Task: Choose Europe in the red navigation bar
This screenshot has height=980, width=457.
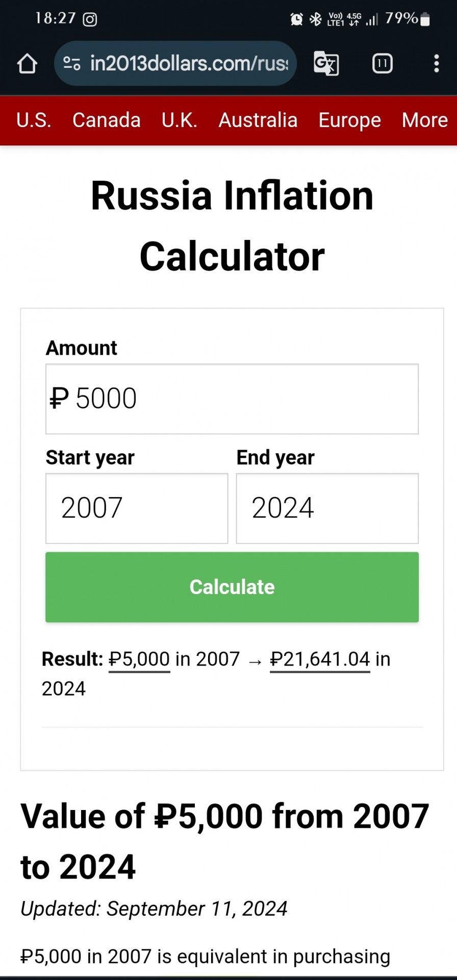Action: (350, 120)
